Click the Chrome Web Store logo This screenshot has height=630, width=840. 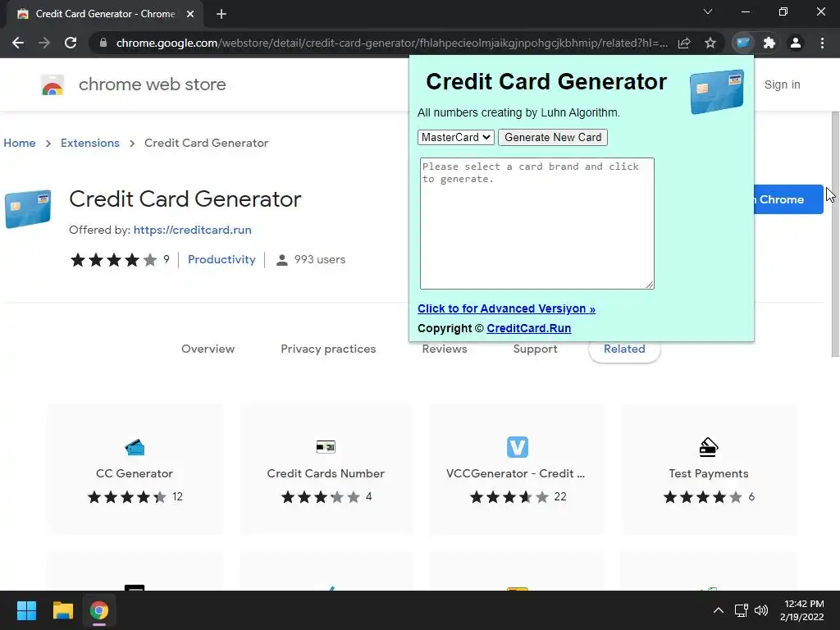[52, 84]
